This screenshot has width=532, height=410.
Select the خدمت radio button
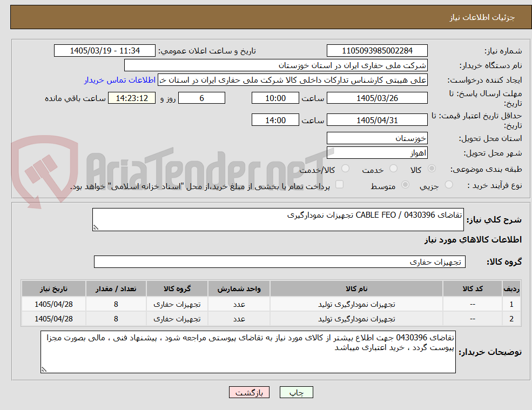(393, 169)
